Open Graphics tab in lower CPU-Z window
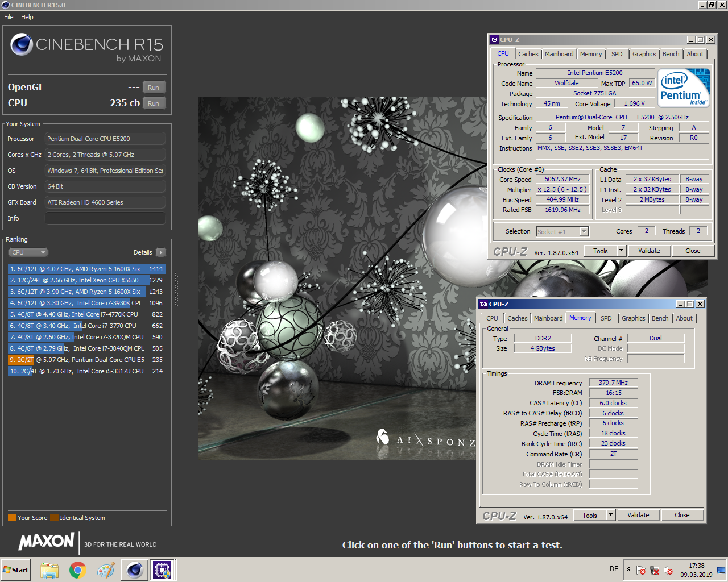 pos(634,318)
